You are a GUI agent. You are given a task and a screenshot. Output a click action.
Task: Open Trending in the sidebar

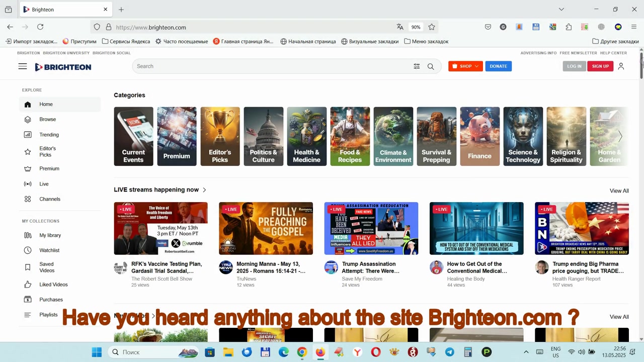pos(49,135)
